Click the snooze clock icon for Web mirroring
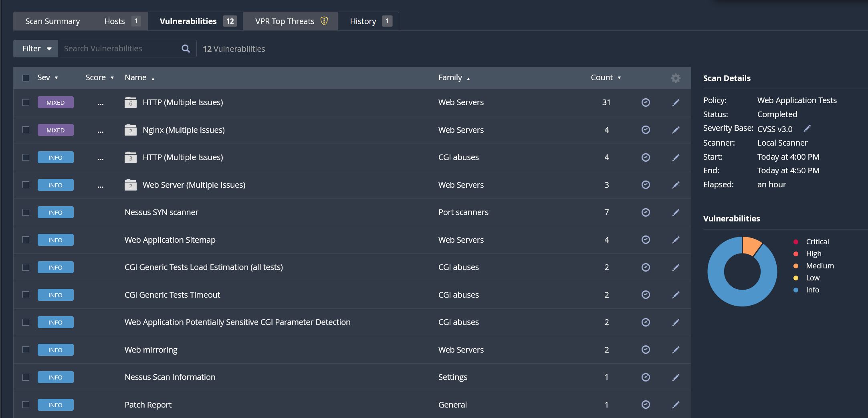Image resolution: width=868 pixels, height=418 pixels. pyautogui.click(x=646, y=350)
